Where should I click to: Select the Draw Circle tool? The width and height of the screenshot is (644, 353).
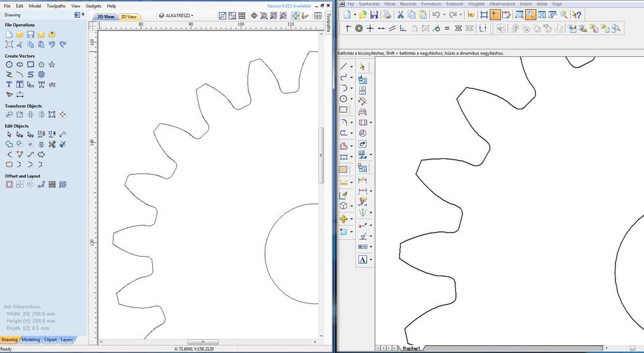[x=9, y=64]
